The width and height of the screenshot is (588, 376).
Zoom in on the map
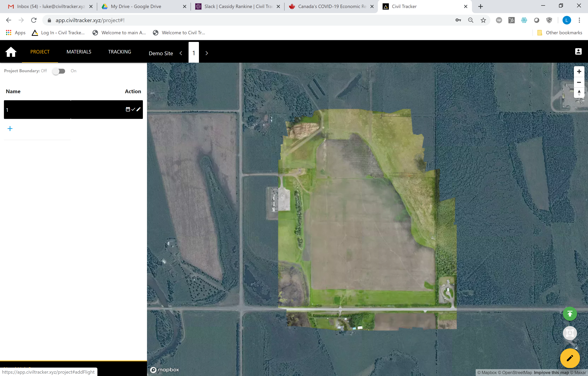coord(579,71)
